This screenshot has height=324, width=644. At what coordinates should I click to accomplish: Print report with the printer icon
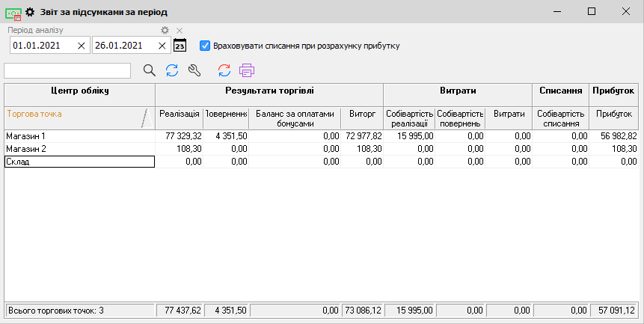pyautogui.click(x=247, y=70)
